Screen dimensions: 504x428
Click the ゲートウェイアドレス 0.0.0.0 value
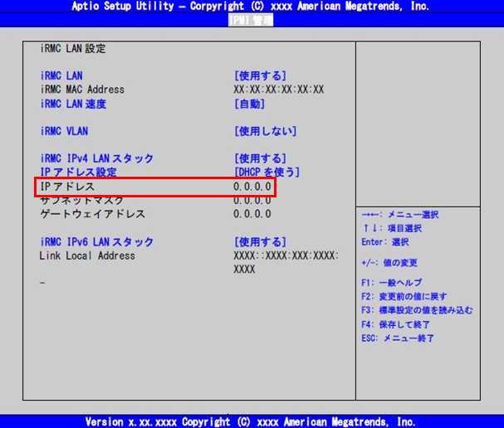pos(252,214)
